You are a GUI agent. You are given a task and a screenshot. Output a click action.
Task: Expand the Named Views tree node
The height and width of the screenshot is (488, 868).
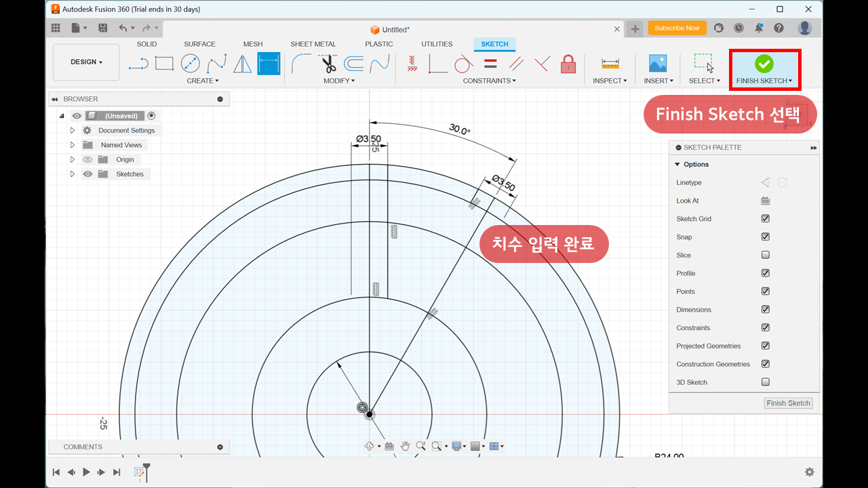73,145
